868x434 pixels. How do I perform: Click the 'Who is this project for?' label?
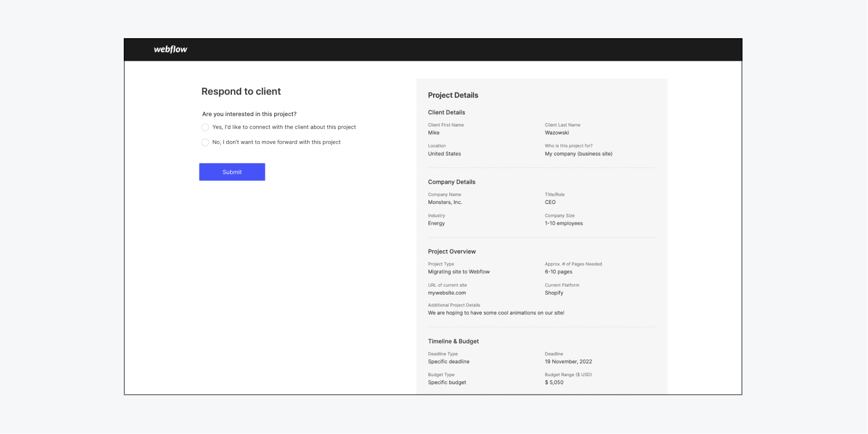tap(568, 146)
